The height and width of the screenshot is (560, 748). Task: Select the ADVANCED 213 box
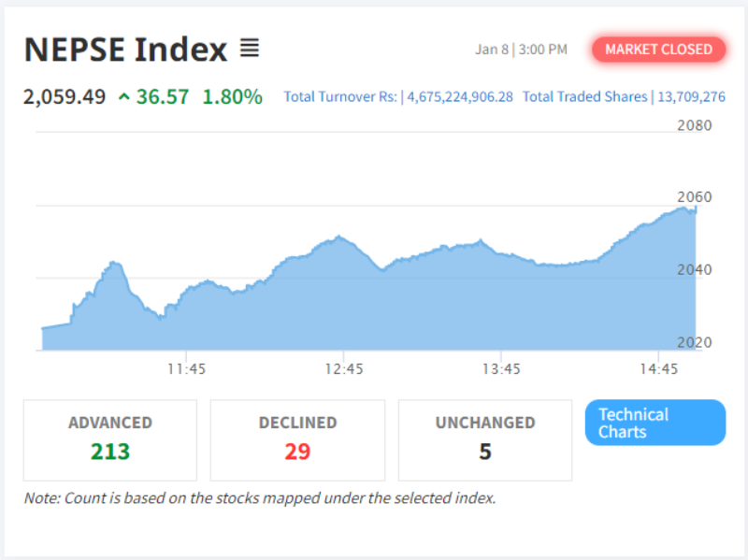click(110, 439)
